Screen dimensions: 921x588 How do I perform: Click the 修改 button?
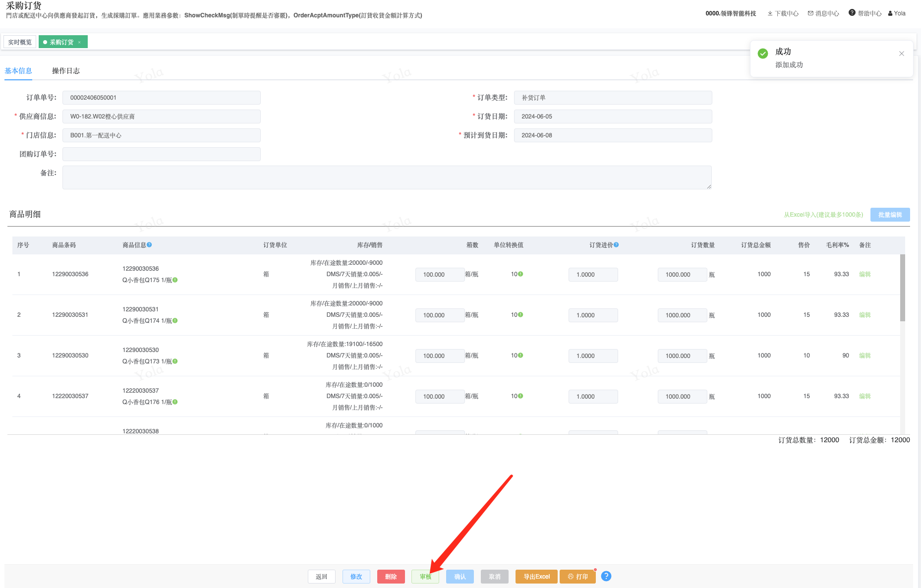(x=356, y=577)
